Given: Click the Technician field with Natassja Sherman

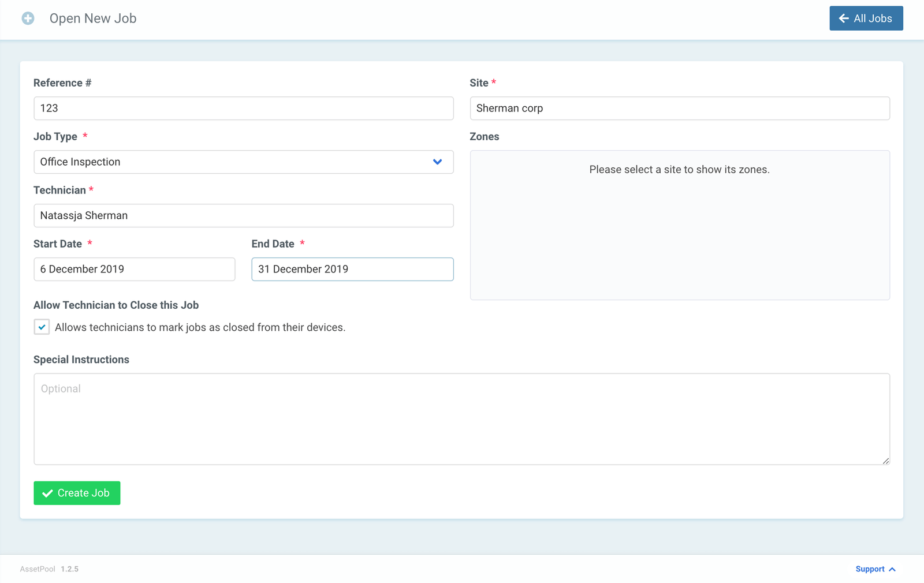Looking at the screenshot, I should [x=244, y=216].
